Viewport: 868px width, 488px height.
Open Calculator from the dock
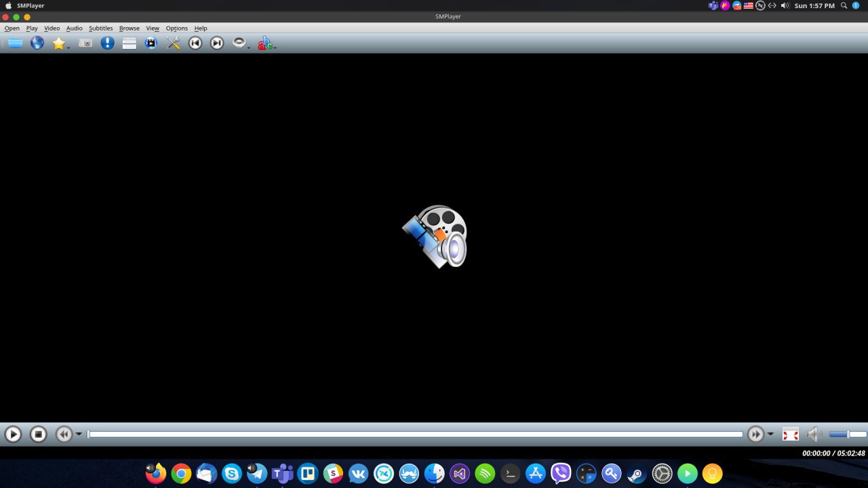[586, 473]
